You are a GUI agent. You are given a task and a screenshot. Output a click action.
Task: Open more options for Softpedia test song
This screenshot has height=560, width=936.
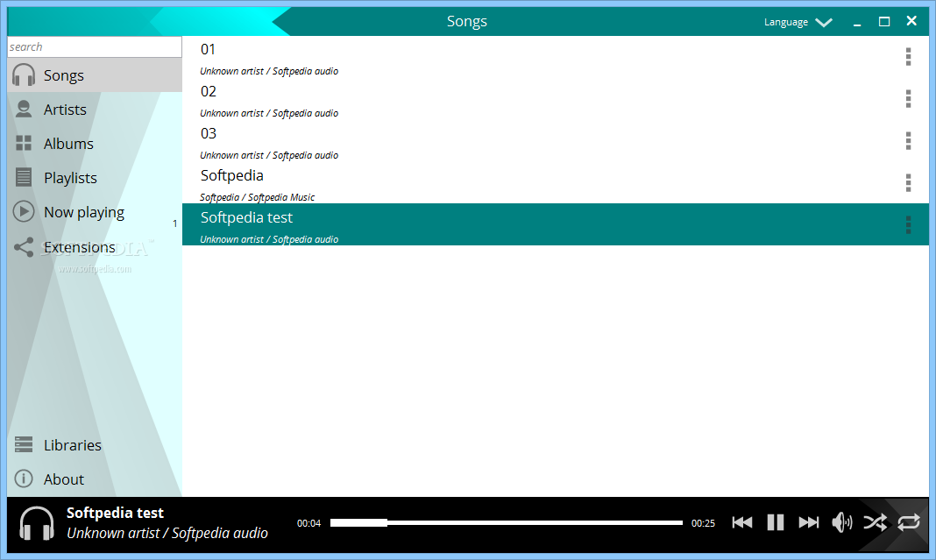click(908, 224)
